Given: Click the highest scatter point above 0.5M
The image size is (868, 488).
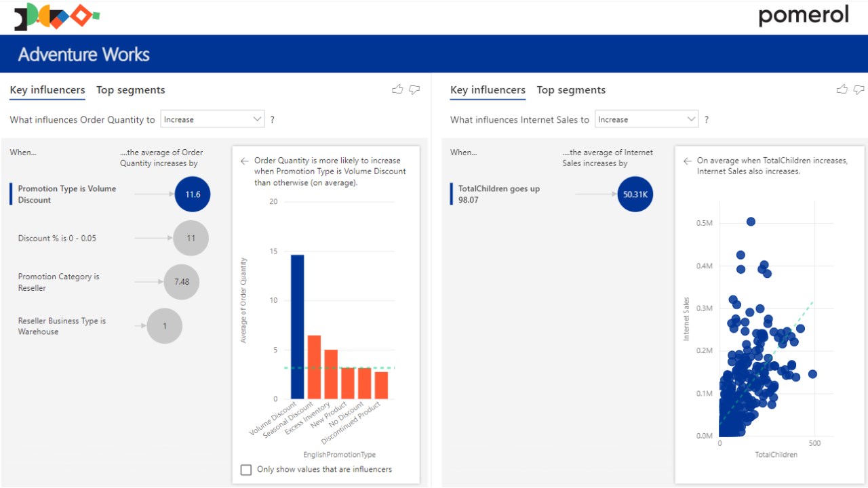Looking at the screenshot, I should coord(751,222).
